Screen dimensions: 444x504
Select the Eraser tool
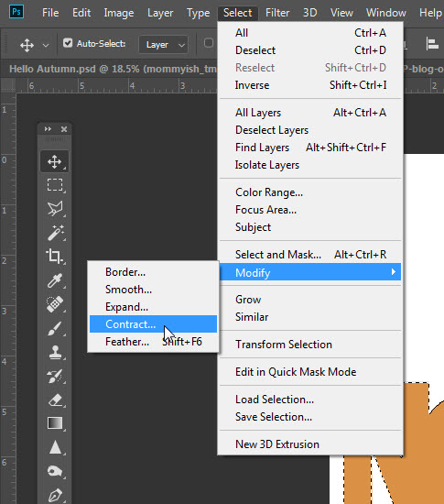[x=55, y=400]
